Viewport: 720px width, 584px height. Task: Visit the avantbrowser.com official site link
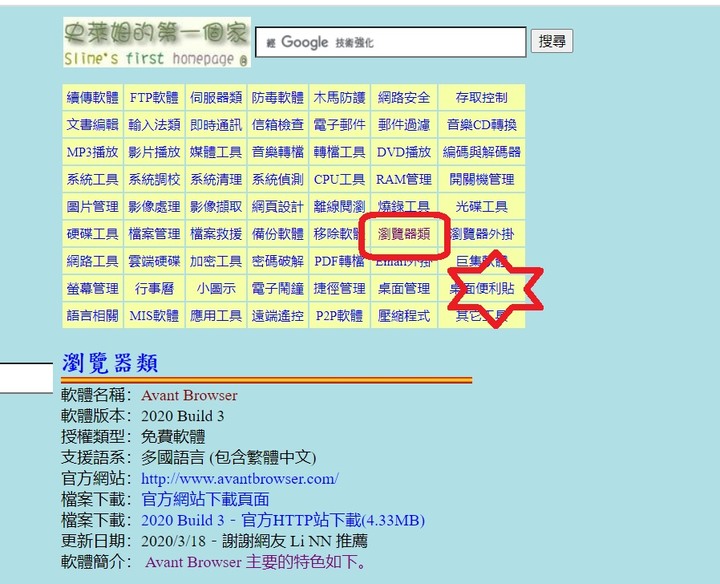[x=240, y=479]
